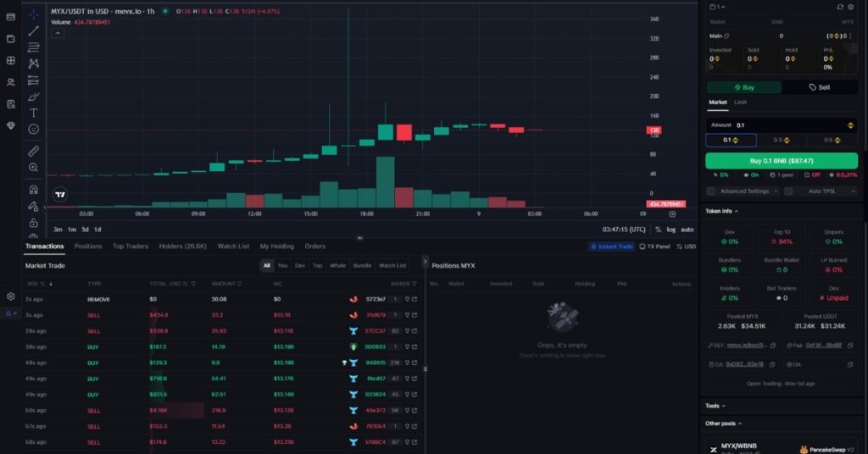Open the Fibonacci retracement tools
Viewport: 868px width, 454px height.
point(33,47)
